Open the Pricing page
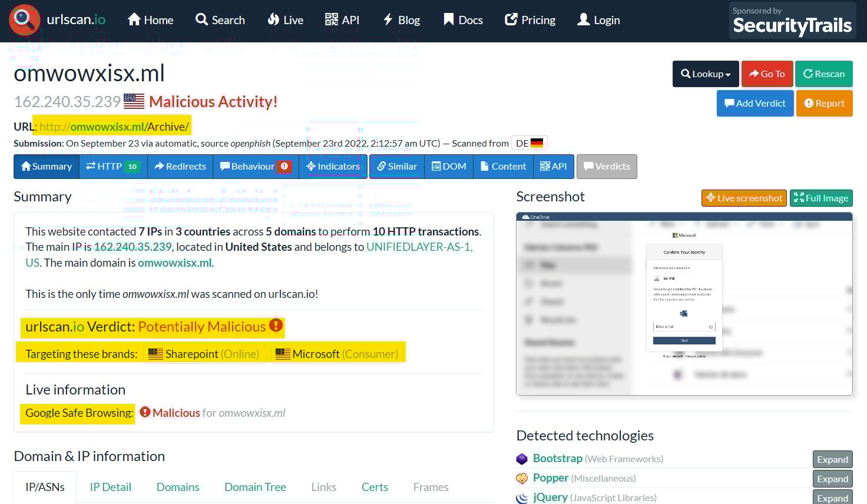The width and height of the screenshot is (867, 504). tap(530, 20)
